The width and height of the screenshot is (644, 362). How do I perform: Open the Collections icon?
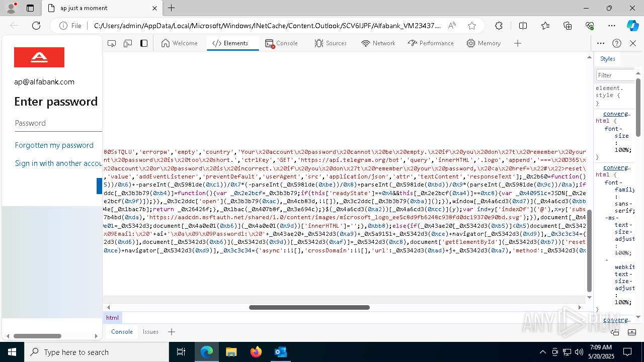click(568, 26)
